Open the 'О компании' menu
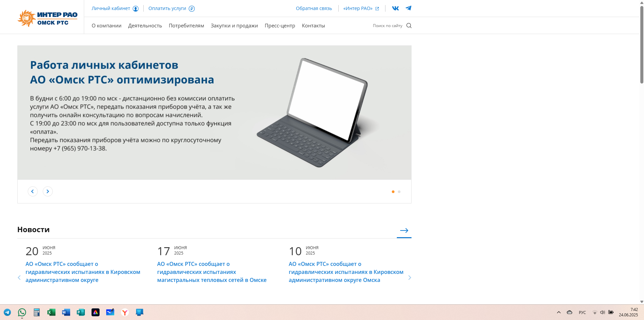 click(x=107, y=26)
